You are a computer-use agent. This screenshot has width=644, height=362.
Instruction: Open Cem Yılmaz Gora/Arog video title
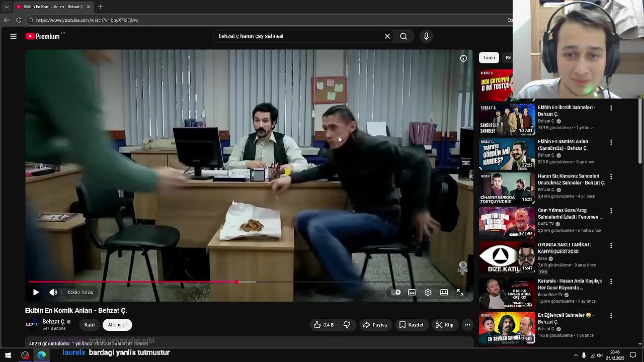click(570, 214)
